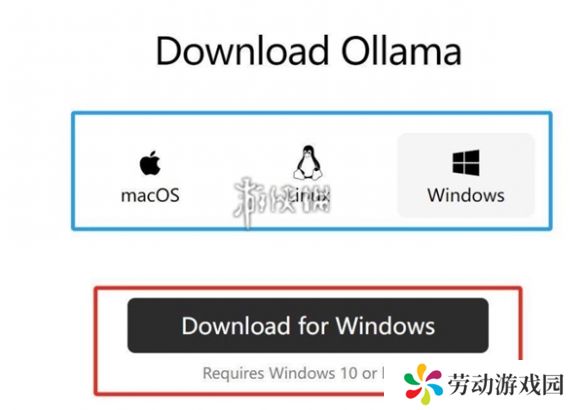Screen dimensions: 584x410
Task: Click the Tux penguin Linux icon
Action: (308, 162)
